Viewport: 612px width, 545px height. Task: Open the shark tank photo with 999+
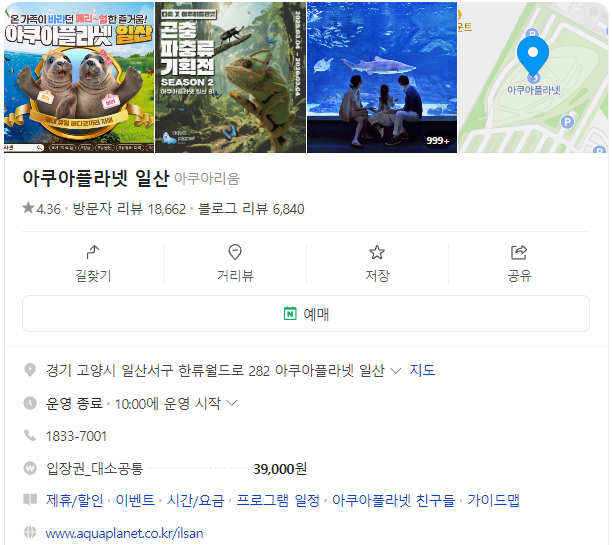point(382,77)
